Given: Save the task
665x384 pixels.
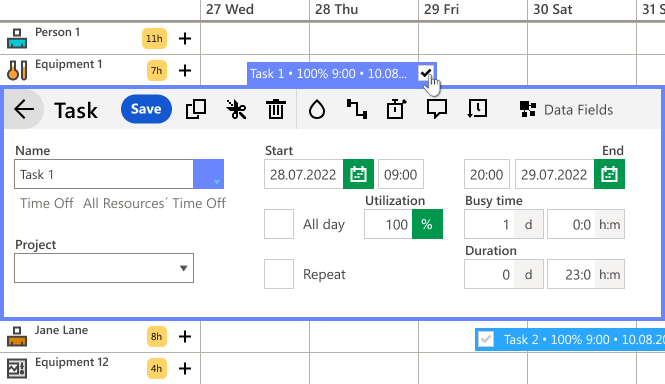Looking at the screenshot, I should (146, 109).
